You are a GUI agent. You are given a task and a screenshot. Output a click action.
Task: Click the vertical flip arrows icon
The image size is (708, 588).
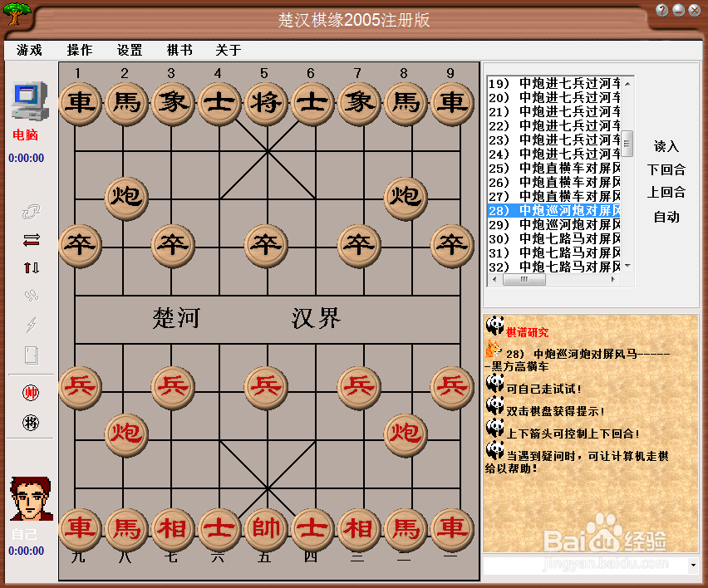(31, 267)
